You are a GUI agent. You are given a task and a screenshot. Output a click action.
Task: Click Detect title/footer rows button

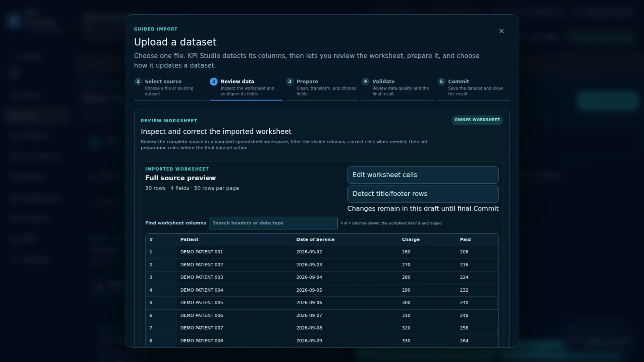423,194
